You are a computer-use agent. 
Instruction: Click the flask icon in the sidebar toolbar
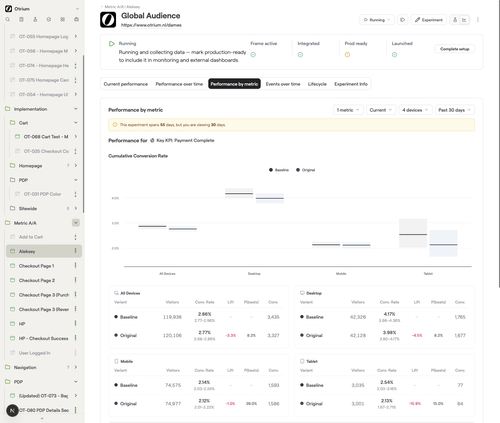(x=35, y=19)
